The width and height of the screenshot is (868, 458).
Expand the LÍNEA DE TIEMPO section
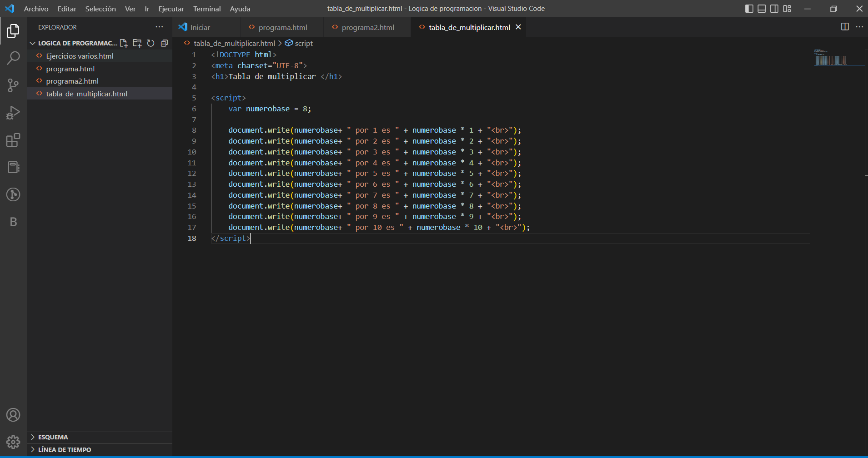pos(100,450)
